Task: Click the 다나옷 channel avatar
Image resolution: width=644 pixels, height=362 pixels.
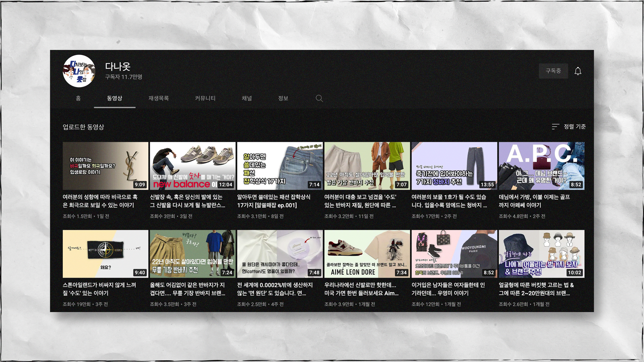Action: [x=79, y=71]
